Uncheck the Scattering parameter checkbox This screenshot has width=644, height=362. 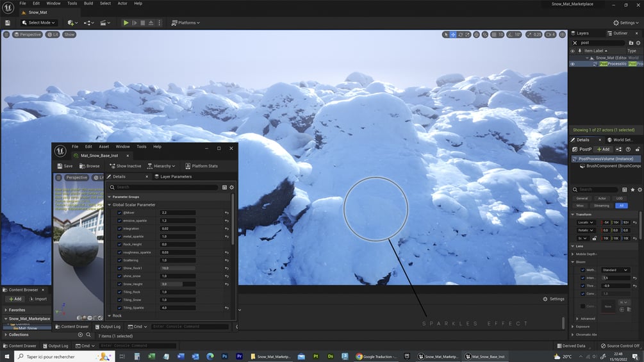pyautogui.click(x=120, y=260)
